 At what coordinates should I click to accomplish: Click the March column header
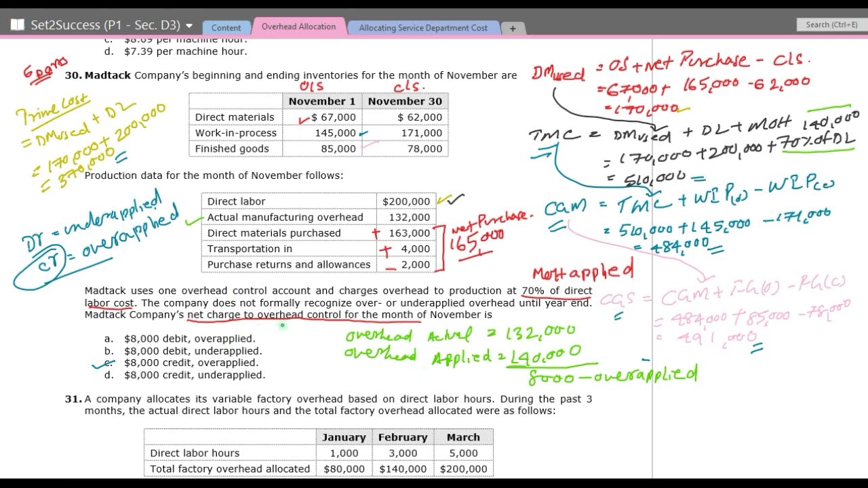(x=463, y=437)
